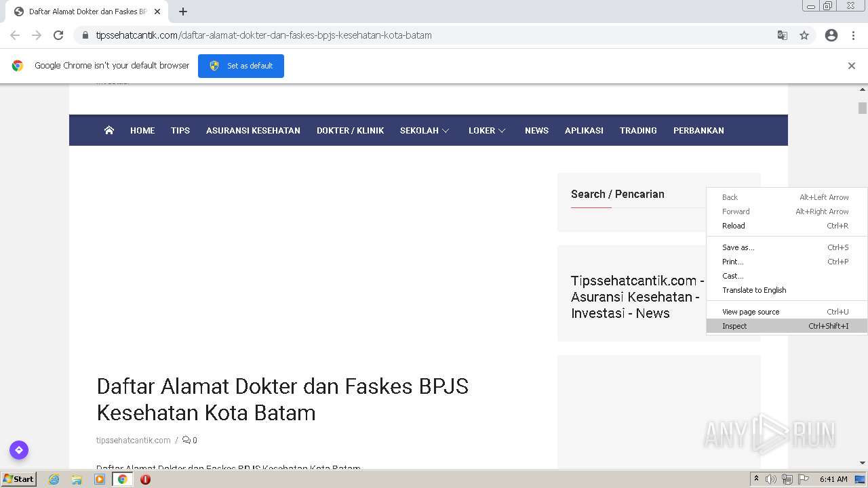Open DOKTER / KLINIK nav link

click(350, 130)
